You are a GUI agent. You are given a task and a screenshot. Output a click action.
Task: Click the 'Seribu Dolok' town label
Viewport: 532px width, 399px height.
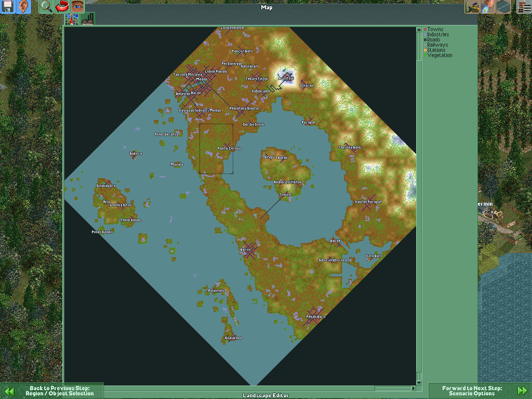click(x=254, y=124)
